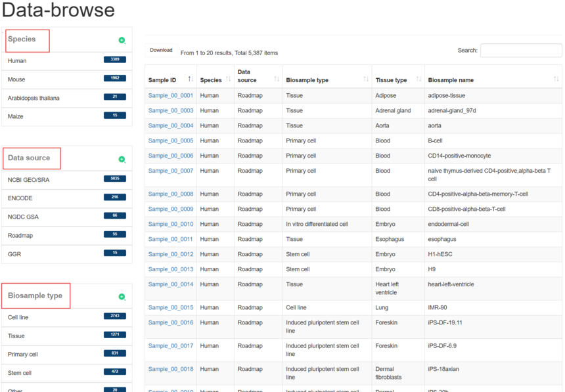Image resolution: width=565 pixels, height=392 pixels.
Task: Filter biosample type by Cell line
Action: [x=18, y=317]
